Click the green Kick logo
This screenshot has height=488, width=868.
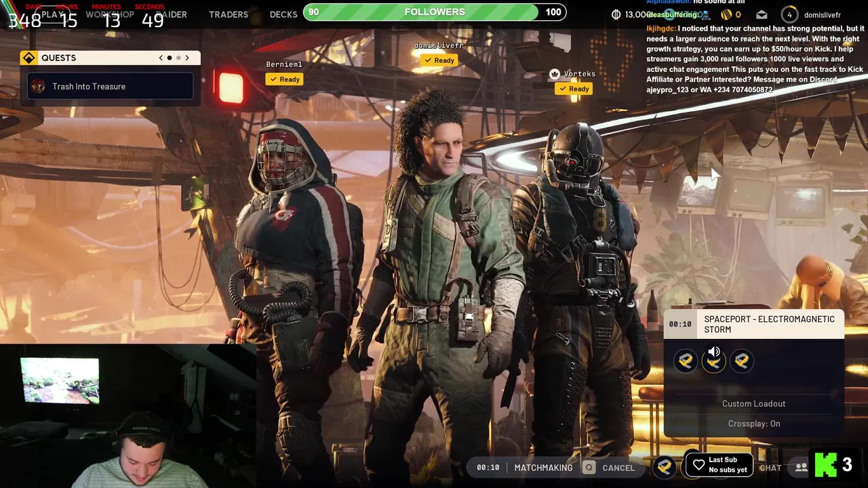825,465
